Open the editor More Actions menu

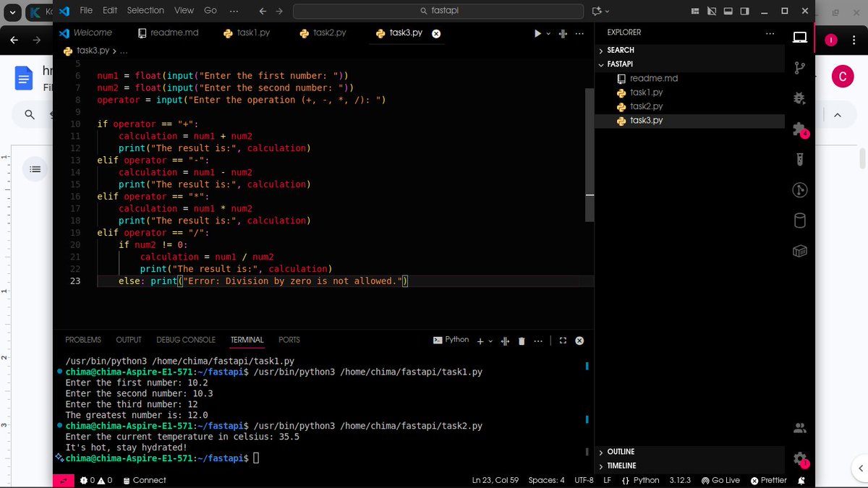tap(579, 33)
